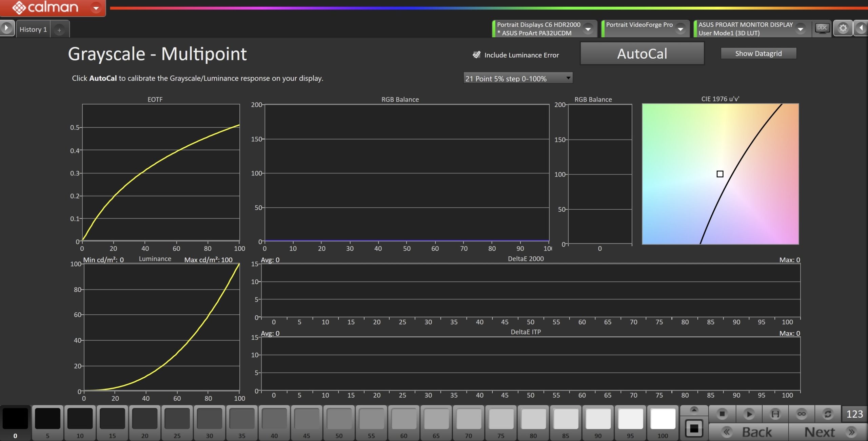The image size is (868, 441).
Task: Add a new history tab
Action: tap(59, 30)
